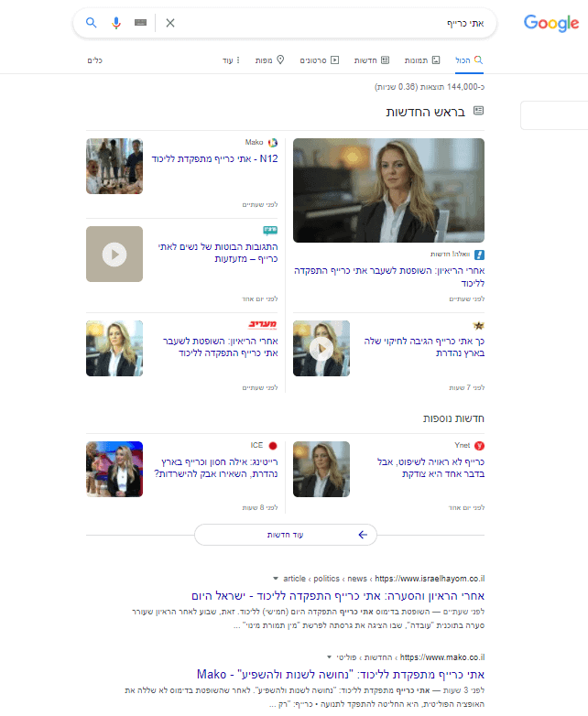Open the ICE ratings headline link

(216, 468)
